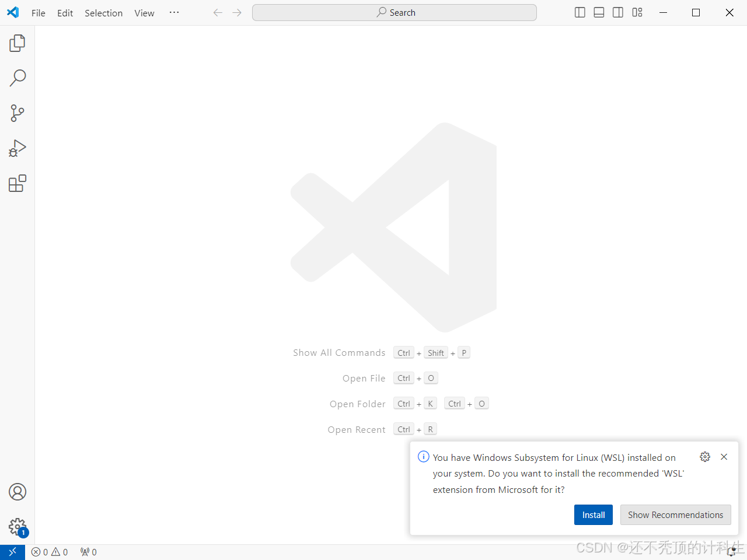Viewport: 747px width, 560px height.
Task: Open the File menu
Action: (x=39, y=13)
